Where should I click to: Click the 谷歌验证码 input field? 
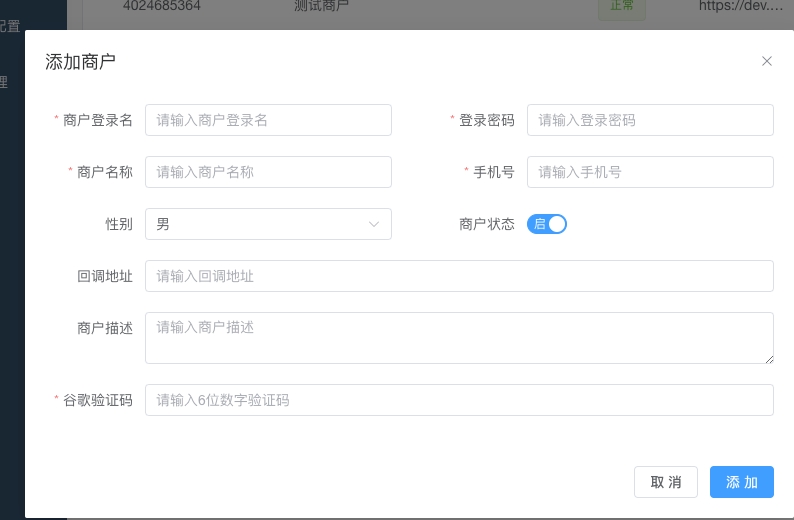[x=459, y=400]
